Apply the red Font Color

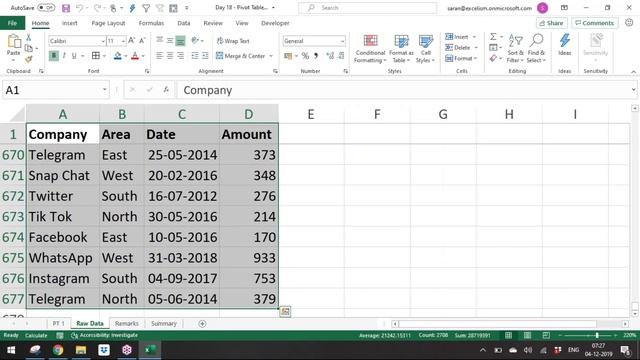135,56
